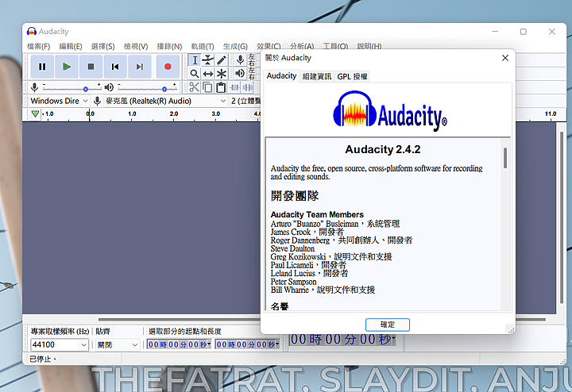Select the Time Shift arrows tool
Screen dimensions: 572x392
click(x=208, y=74)
